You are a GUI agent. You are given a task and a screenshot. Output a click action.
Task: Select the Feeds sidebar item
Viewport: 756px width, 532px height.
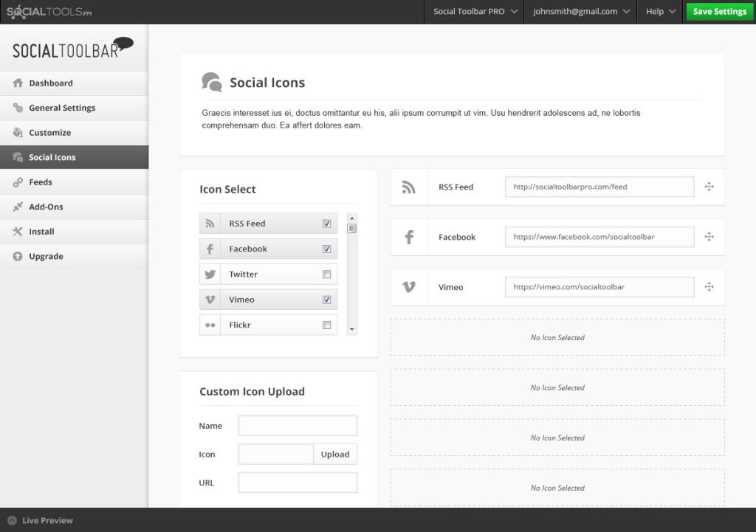tap(75, 182)
